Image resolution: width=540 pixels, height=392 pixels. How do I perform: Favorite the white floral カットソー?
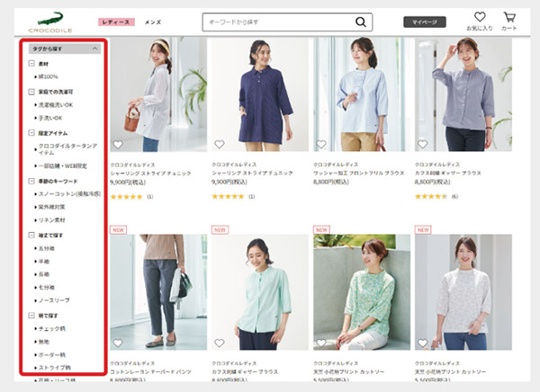(423, 343)
